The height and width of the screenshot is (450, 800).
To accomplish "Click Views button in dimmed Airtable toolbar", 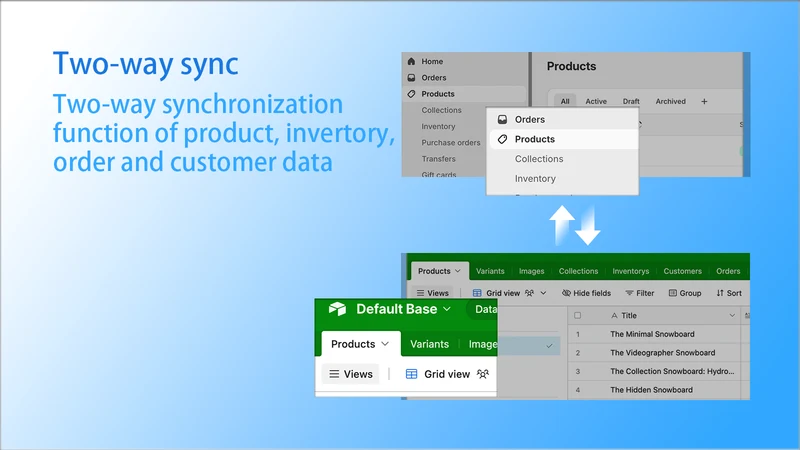I will [432, 293].
